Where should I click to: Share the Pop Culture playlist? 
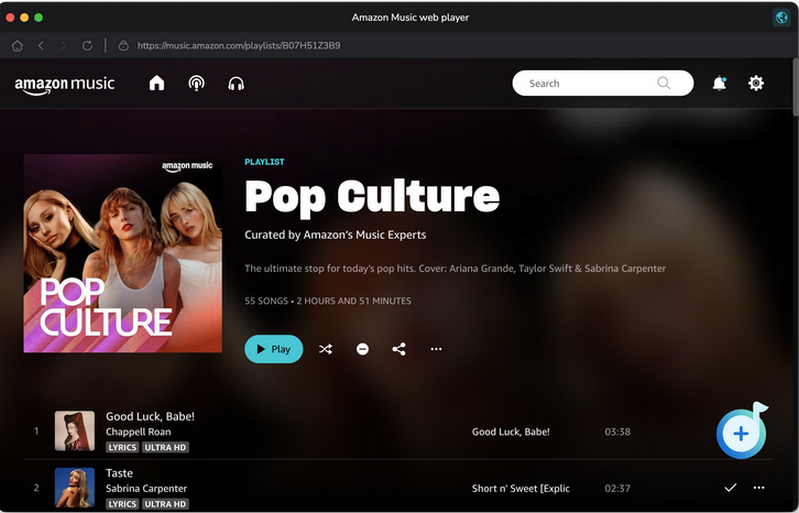399,349
